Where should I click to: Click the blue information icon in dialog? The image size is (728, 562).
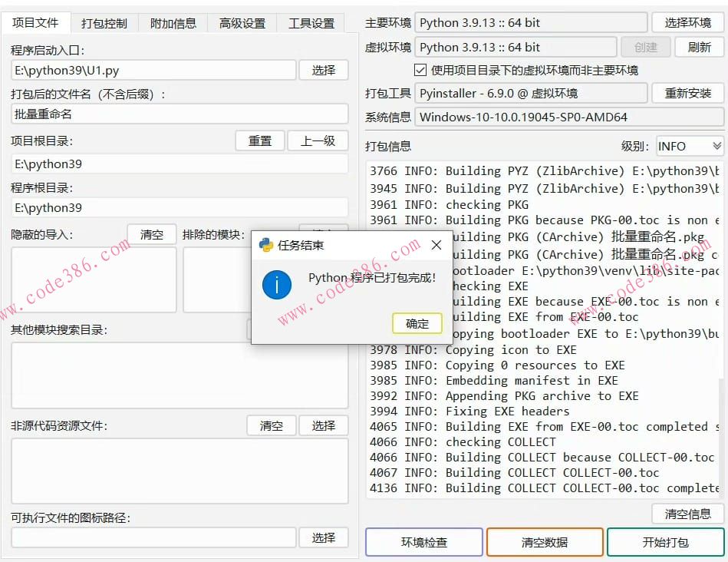277,285
